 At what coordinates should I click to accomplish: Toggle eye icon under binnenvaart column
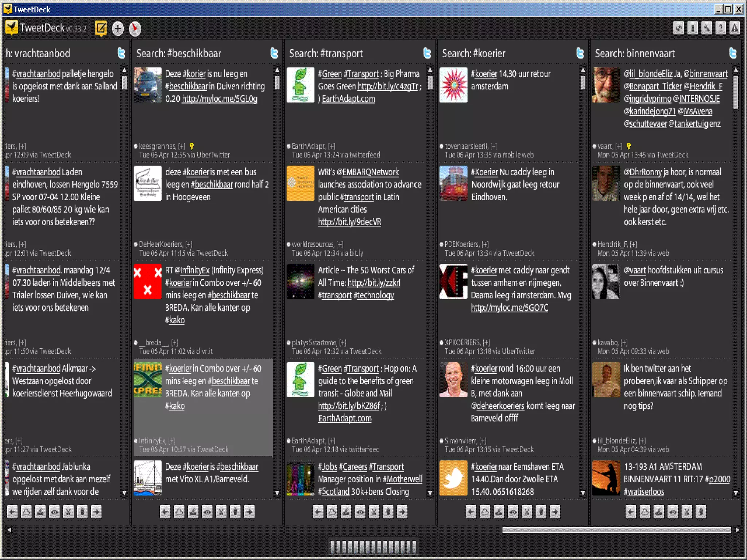pos(673,512)
